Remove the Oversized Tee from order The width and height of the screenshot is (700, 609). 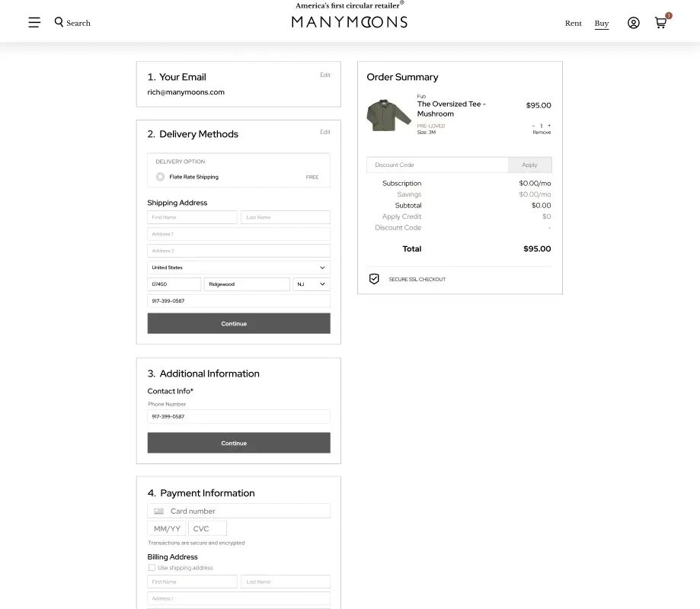542,133
